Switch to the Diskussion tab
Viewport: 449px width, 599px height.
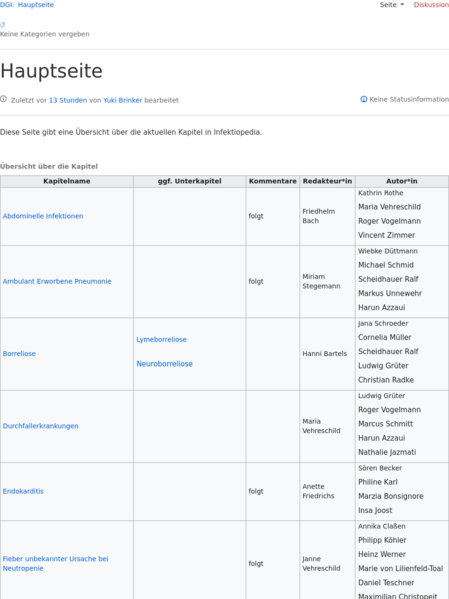[431, 5]
